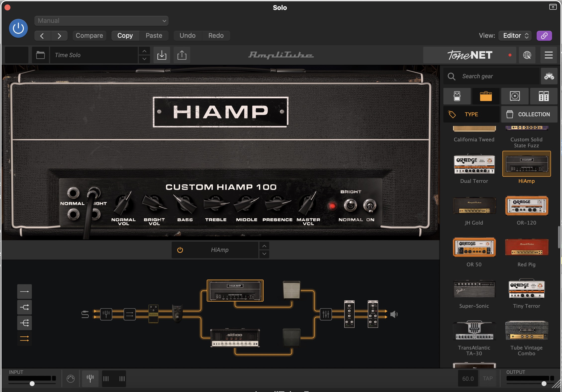Click the Paste button

point(154,36)
